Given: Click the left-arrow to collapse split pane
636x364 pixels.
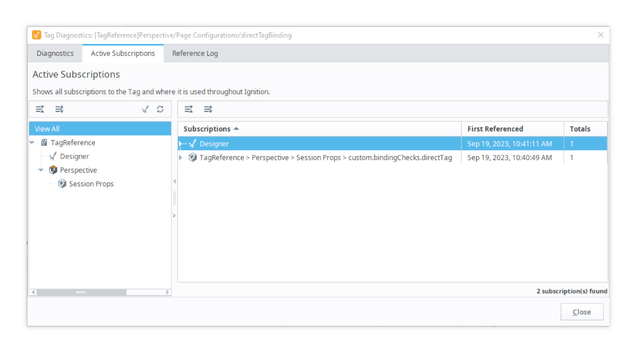Looking at the screenshot, I should [175, 182].
